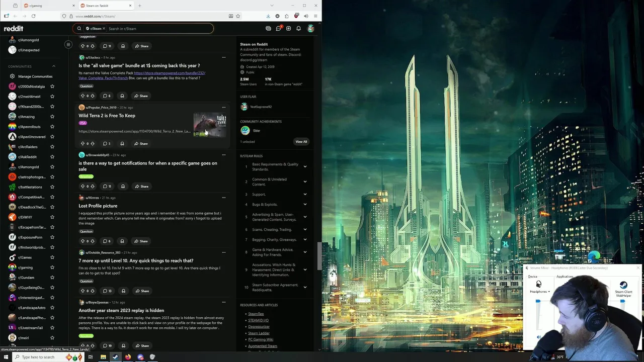The width and height of the screenshot is (644, 362).
Task: Expand rule 8 Game & Hardware Advice
Action: [x=305, y=252]
